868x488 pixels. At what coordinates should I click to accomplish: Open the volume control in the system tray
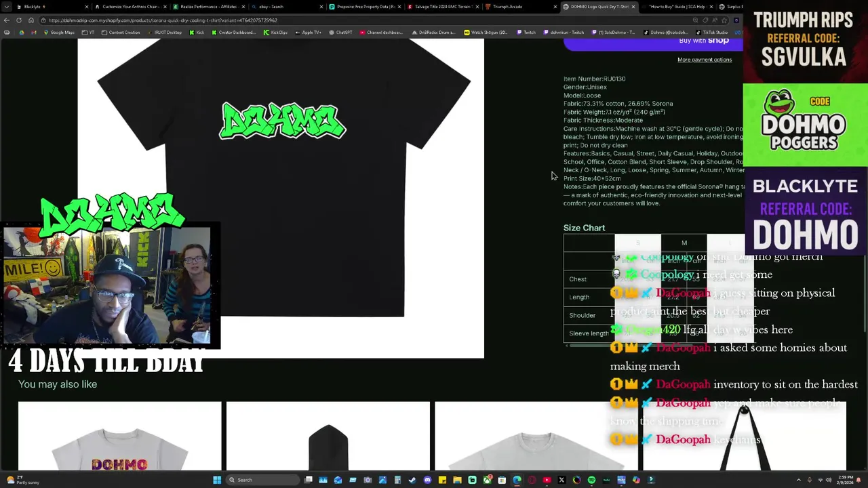point(828,480)
